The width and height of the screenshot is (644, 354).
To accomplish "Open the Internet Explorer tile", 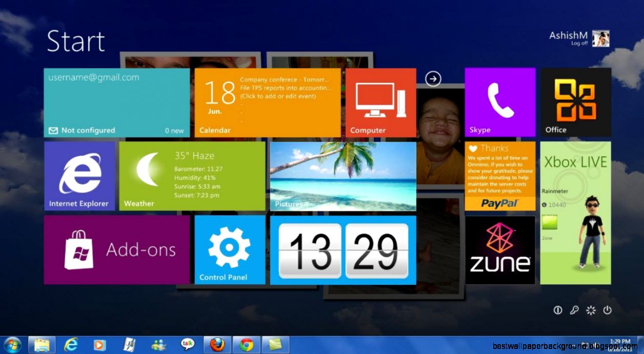I will 79,176.
